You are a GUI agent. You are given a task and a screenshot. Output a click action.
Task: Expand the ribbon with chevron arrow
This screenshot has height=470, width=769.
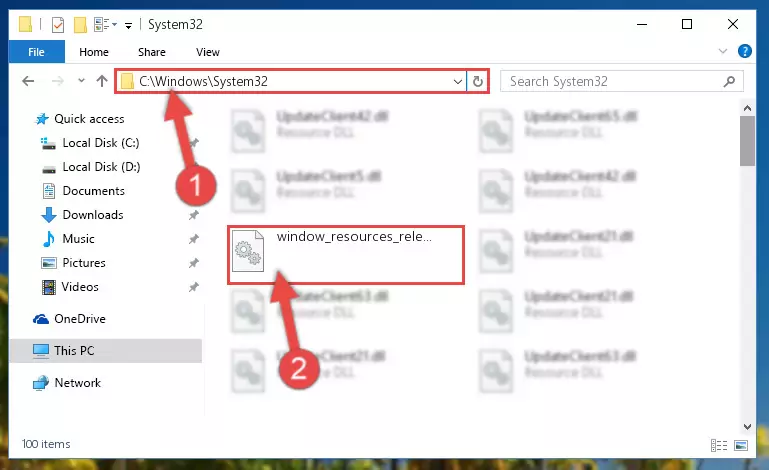pos(722,51)
